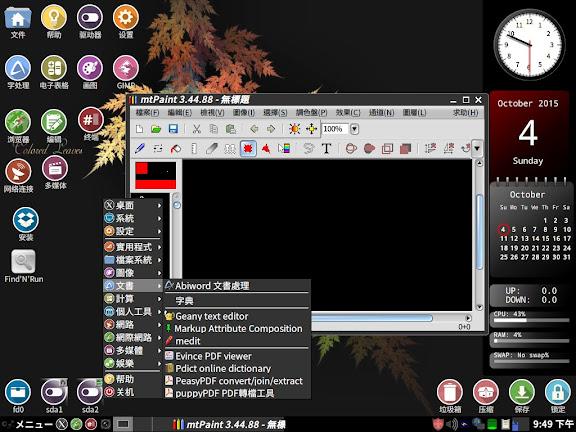Screen dimensions: 576x432
Task: Click the 100% zoom input field
Action: click(x=335, y=129)
